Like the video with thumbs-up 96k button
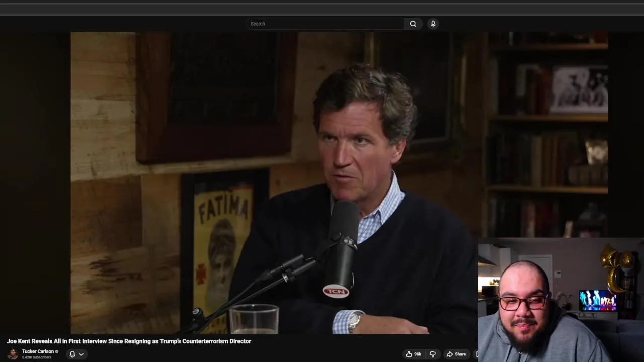644x362 pixels. click(414, 354)
